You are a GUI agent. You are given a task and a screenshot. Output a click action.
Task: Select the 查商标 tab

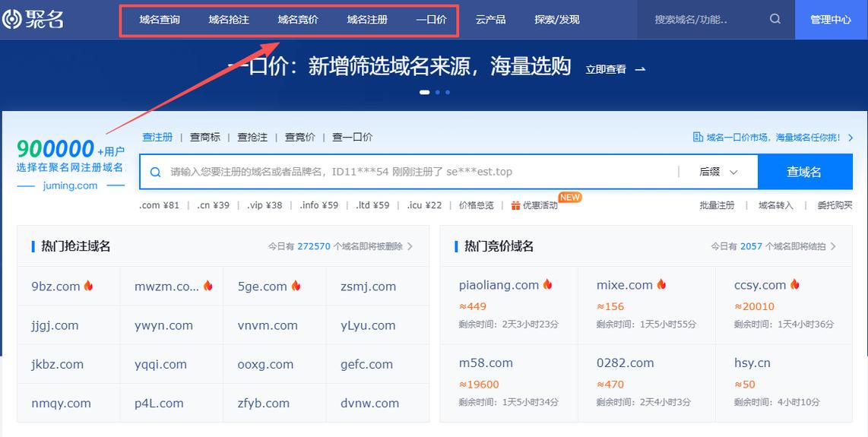click(204, 137)
